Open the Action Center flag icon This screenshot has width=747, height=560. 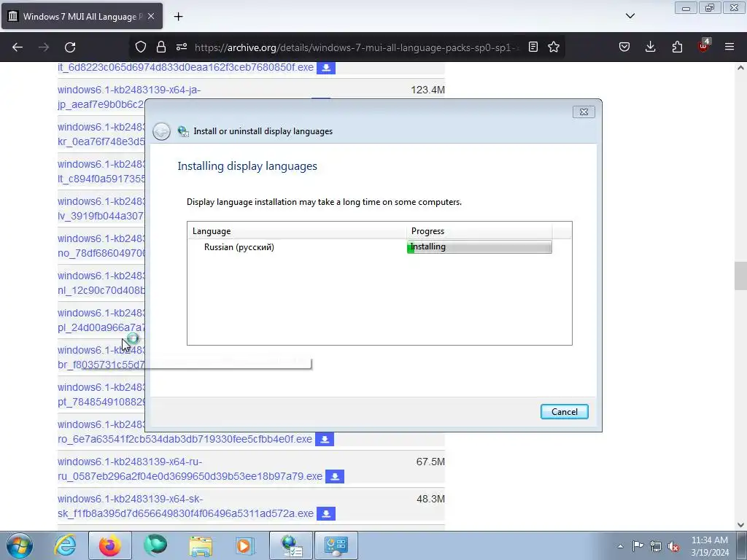coord(638,546)
